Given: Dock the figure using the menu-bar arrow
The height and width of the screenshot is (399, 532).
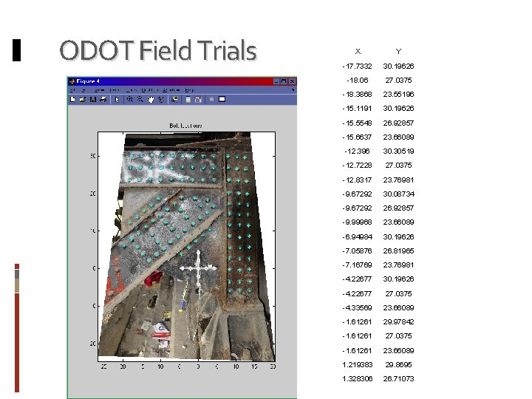Looking at the screenshot, I should (x=293, y=90).
